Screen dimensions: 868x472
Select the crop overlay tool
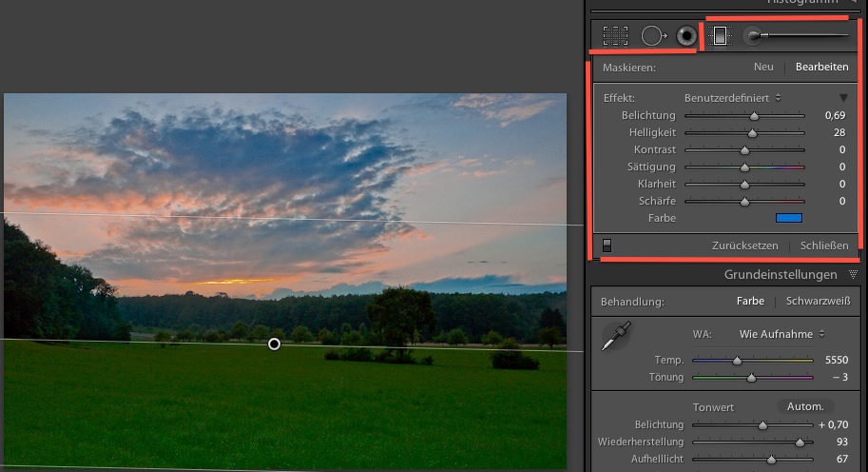(x=615, y=36)
